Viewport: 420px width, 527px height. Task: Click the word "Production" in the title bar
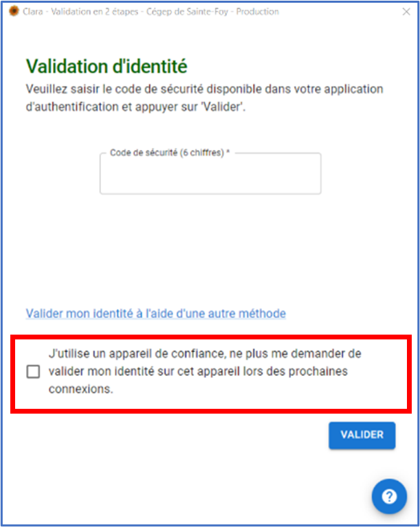click(x=258, y=12)
